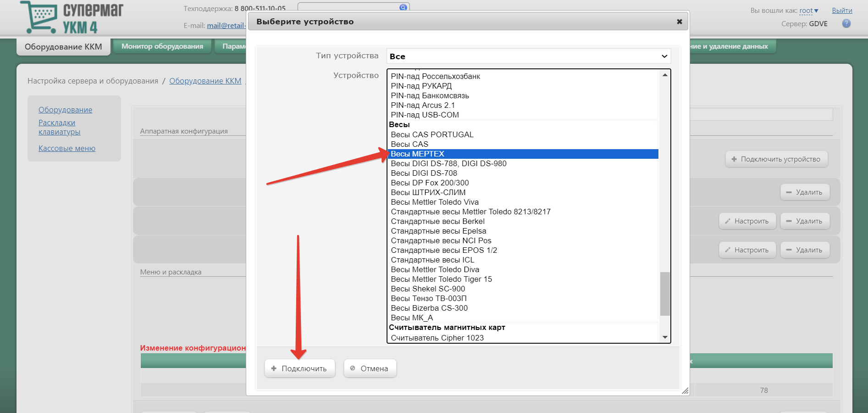This screenshot has height=413, width=868.
Task: Click the mail@retail email link
Action: (x=226, y=26)
